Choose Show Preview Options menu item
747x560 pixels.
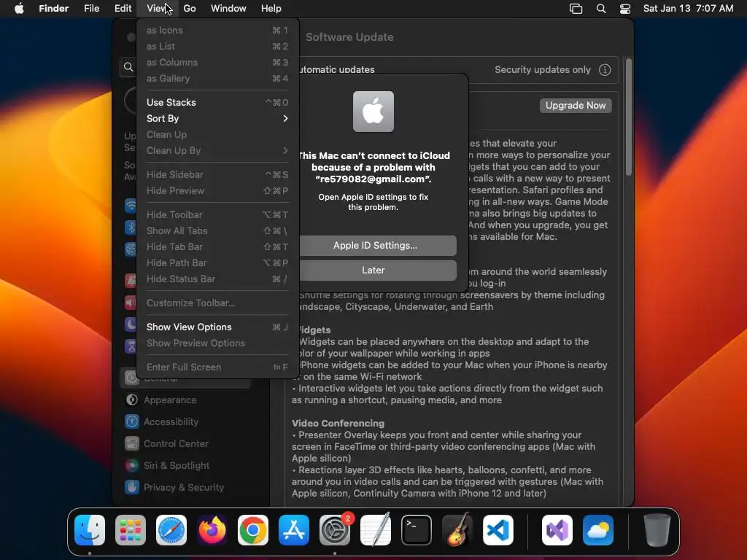coord(217,343)
